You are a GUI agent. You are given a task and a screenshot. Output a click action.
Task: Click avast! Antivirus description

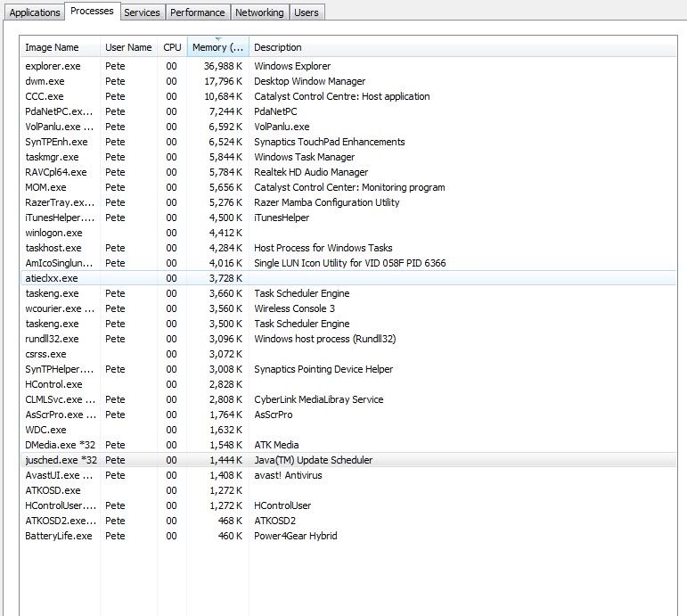288,475
